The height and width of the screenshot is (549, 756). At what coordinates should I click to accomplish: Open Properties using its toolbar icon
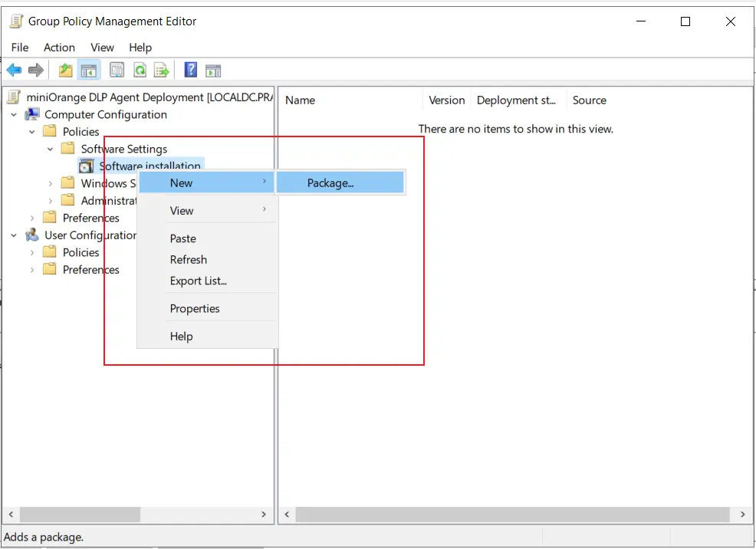[117, 70]
